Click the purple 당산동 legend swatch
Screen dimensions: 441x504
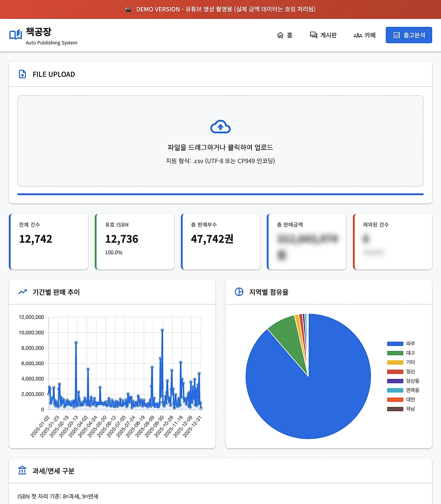coord(395,381)
